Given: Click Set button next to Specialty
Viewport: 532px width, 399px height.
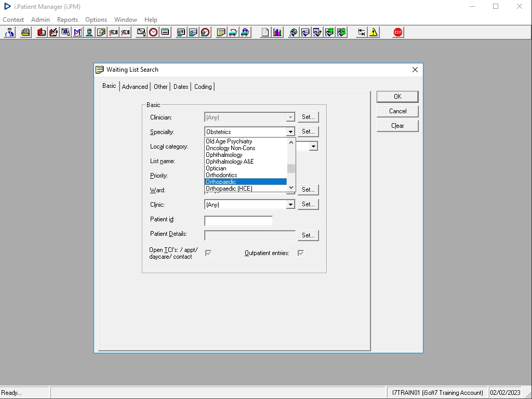Looking at the screenshot, I should [x=308, y=131].
